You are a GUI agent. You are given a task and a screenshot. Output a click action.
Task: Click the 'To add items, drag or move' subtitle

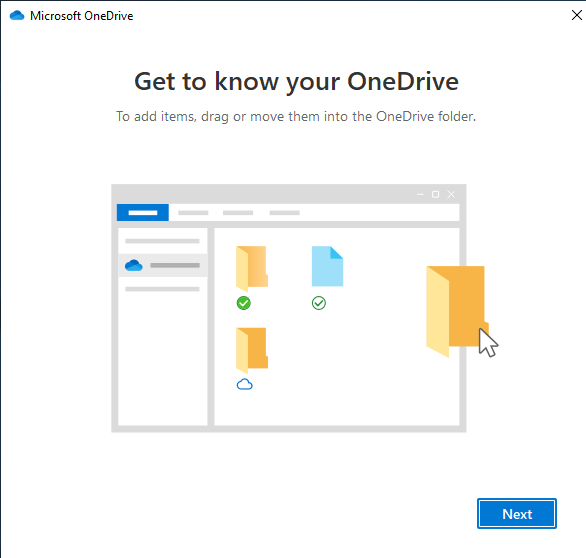tap(296, 117)
